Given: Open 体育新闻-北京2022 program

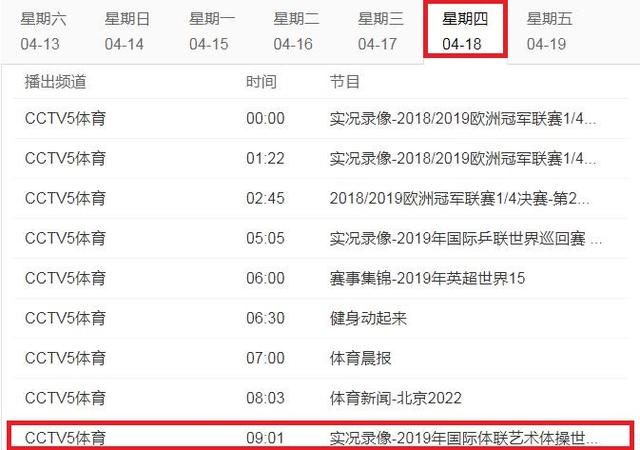Looking at the screenshot, I should tap(396, 398).
